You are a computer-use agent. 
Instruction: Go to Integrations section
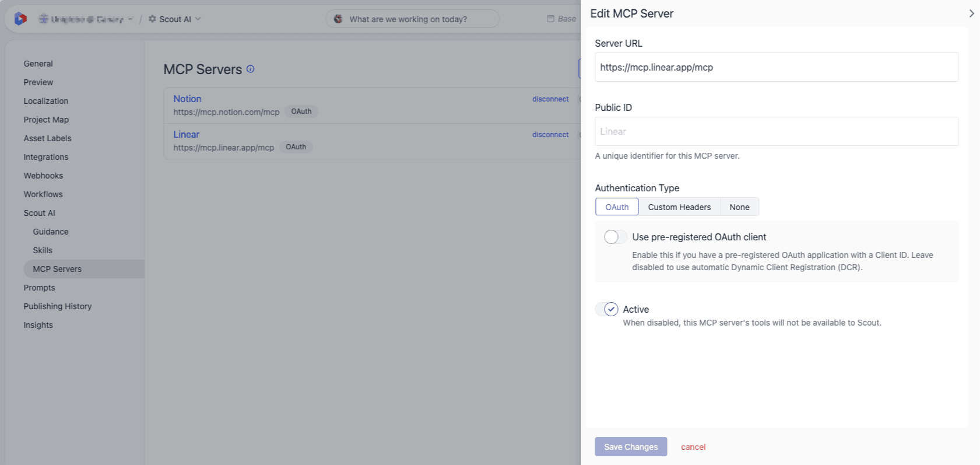[x=45, y=157]
